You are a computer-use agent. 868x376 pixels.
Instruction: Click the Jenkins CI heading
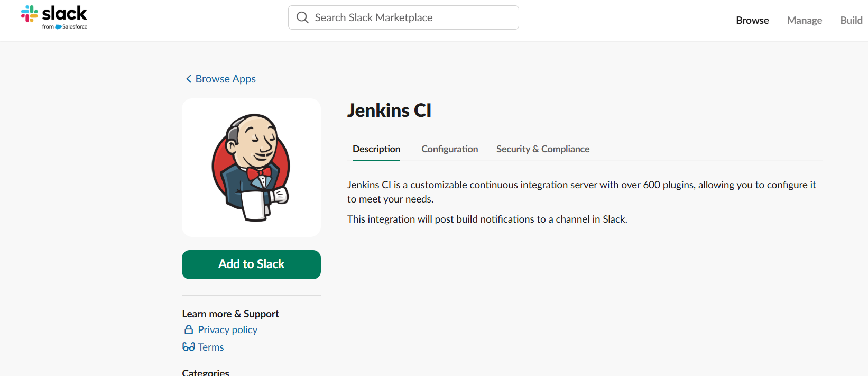pos(389,111)
